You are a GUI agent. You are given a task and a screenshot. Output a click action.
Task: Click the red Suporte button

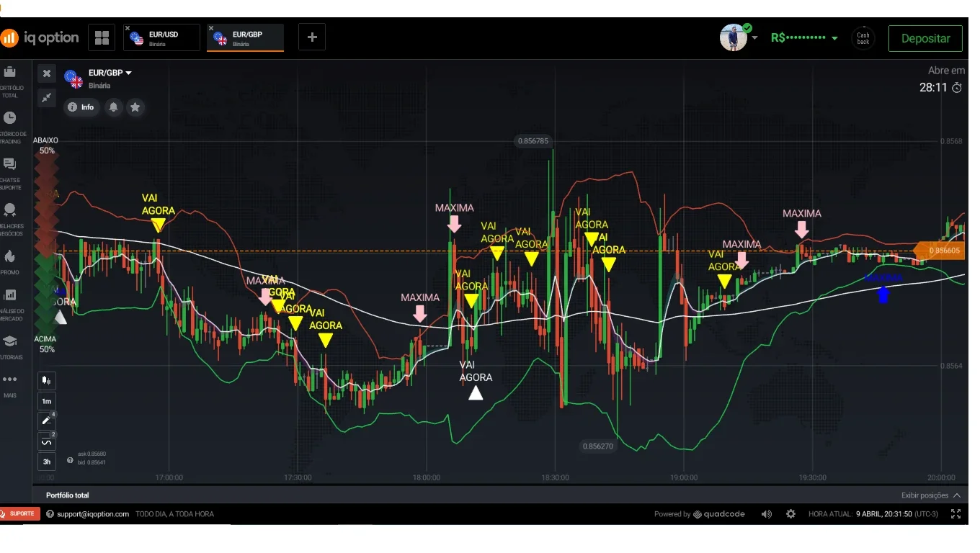19,513
